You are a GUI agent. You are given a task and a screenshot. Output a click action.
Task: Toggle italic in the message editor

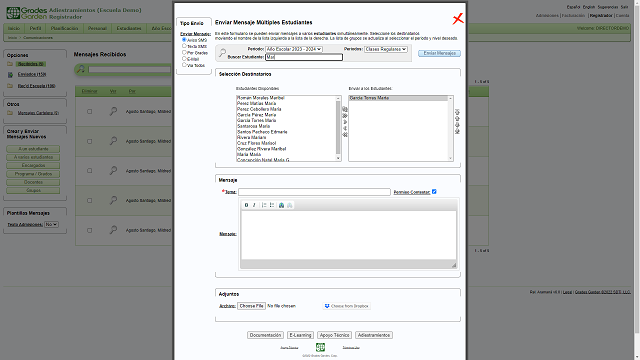254,205
